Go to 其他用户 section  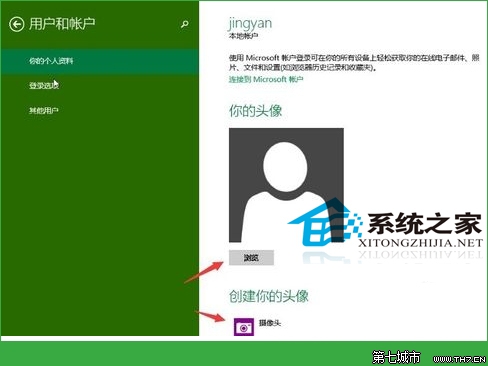44,110
